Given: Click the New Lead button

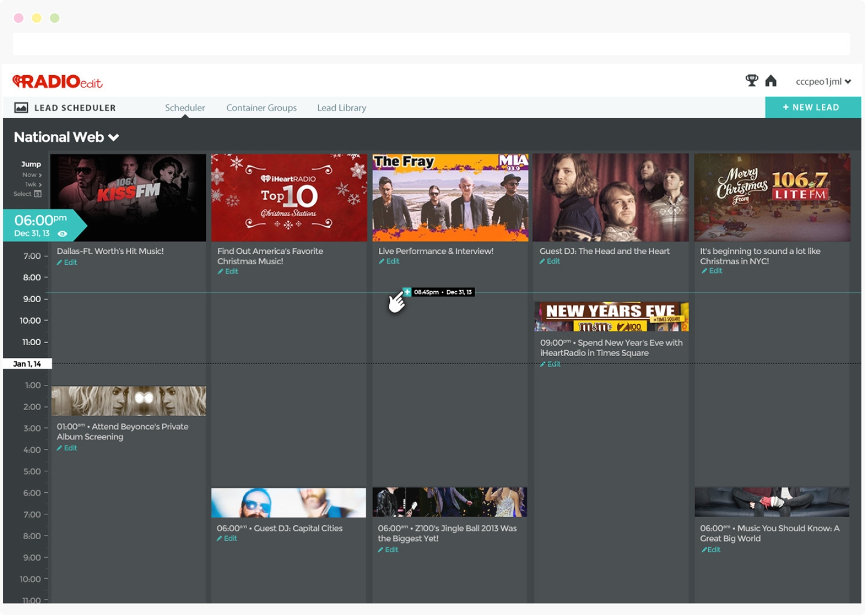Looking at the screenshot, I should 813,108.
